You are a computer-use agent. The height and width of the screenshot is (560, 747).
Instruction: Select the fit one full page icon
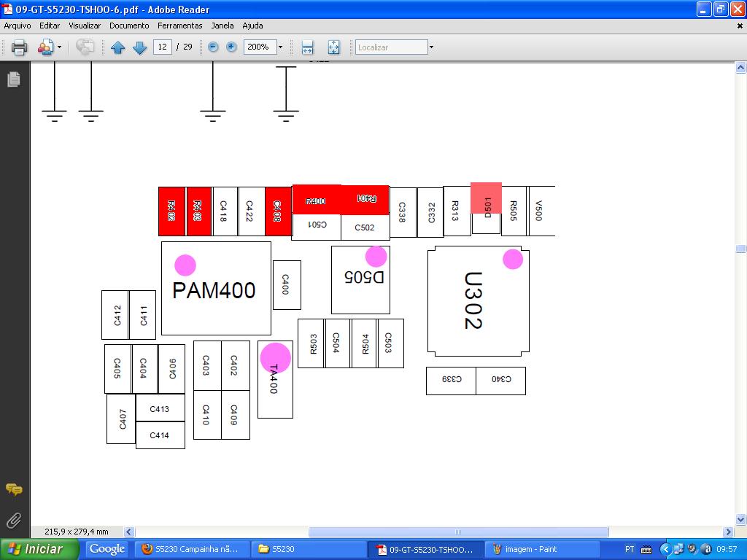(334, 47)
